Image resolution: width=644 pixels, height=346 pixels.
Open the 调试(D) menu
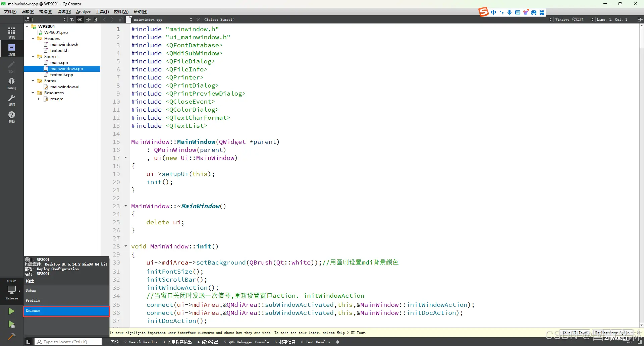point(64,11)
